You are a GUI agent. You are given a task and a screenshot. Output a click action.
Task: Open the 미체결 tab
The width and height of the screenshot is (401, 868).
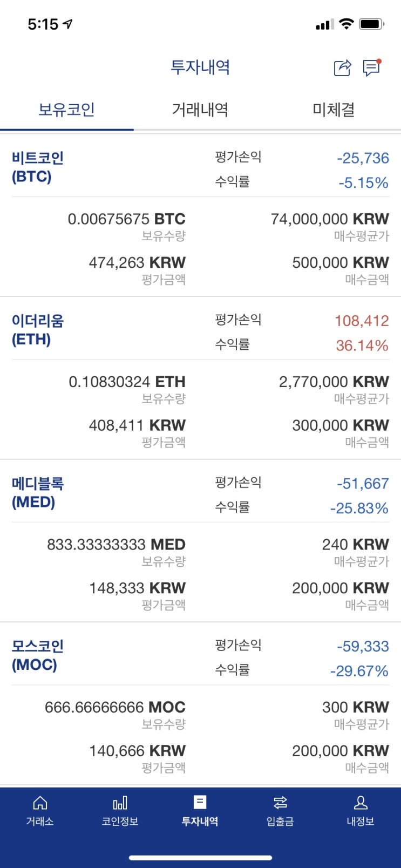(x=334, y=110)
